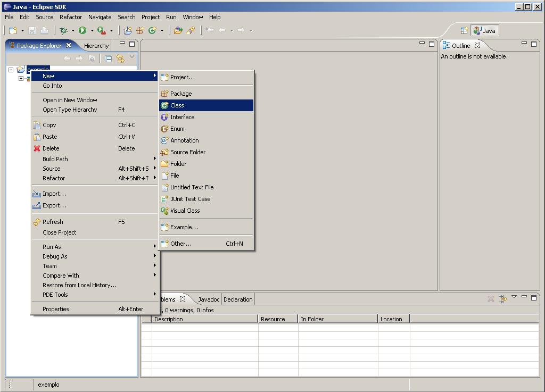Image resolution: width=545 pixels, height=392 pixels.
Task: Open the Debug dropdown arrow
Action: pyautogui.click(x=73, y=30)
